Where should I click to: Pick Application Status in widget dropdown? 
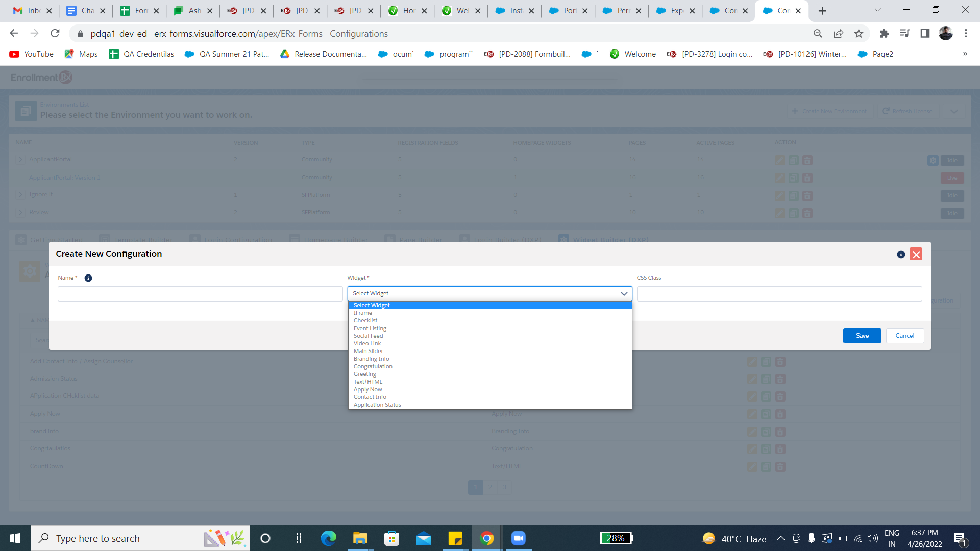coord(377,405)
